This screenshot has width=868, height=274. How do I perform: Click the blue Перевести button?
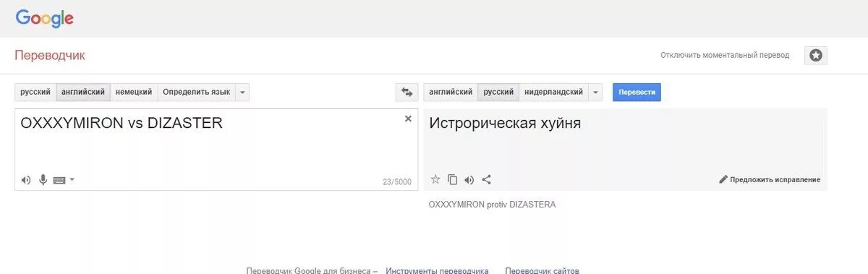click(x=637, y=92)
